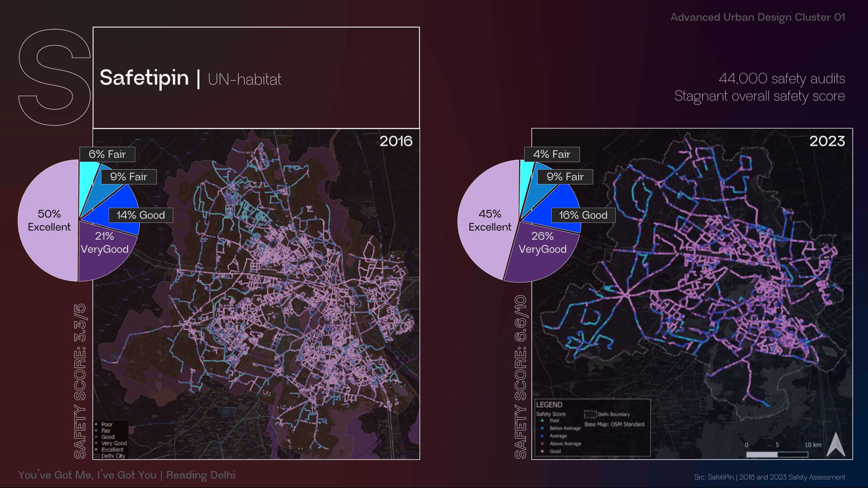Click 'SAFETY SCORE: 3.3/5' vertical text

80,381
